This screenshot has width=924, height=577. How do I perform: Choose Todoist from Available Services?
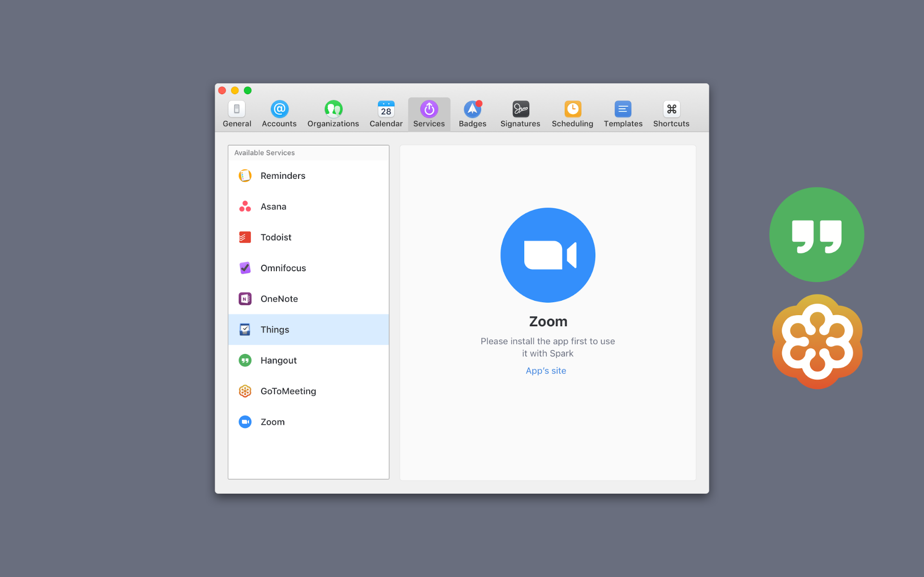[x=275, y=237]
